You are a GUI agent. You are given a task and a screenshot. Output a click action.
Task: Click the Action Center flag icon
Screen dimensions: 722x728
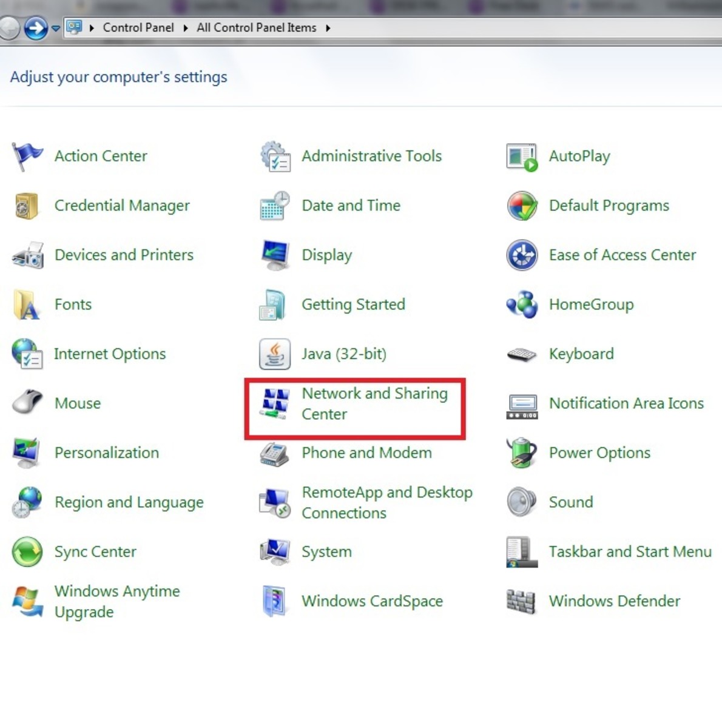pyautogui.click(x=27, y=157)
